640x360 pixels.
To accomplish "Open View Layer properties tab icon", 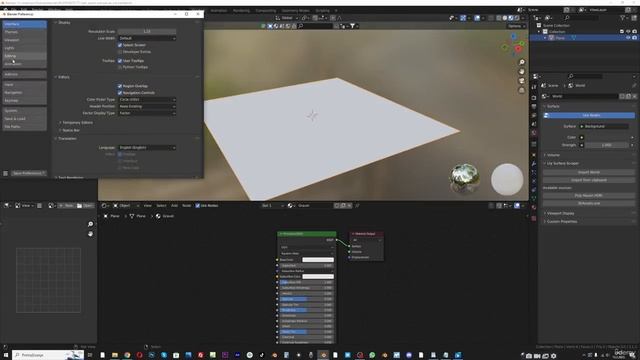I will tap(534, 115).
